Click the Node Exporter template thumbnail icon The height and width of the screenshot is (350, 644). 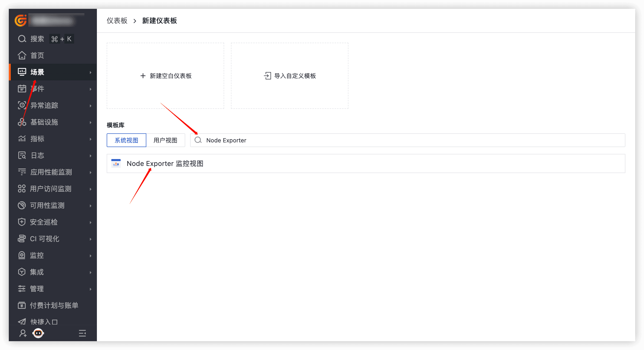(116, 163)
